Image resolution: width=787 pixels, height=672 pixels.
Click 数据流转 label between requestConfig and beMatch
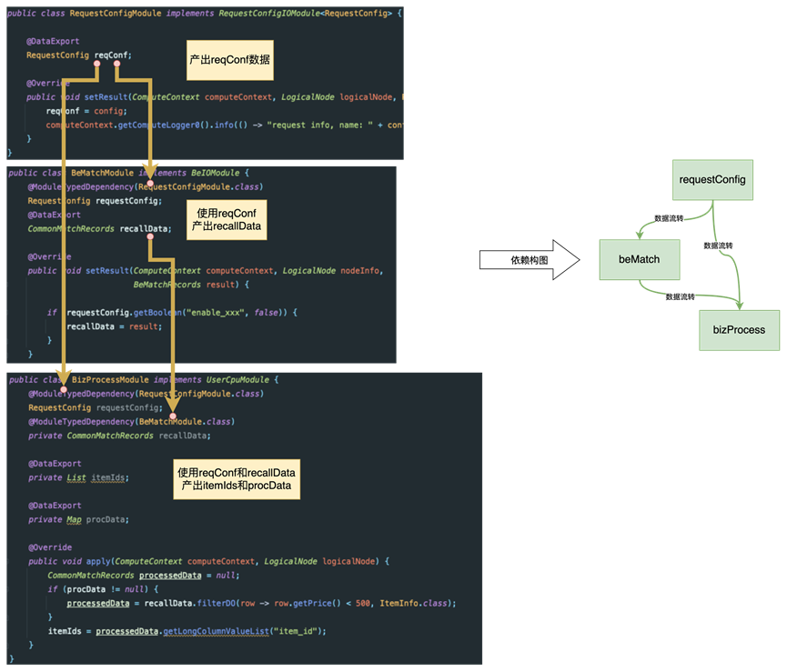[x=671, y=218]
